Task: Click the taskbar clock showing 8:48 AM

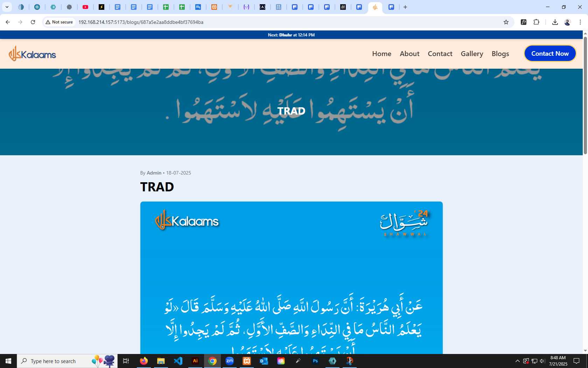Action: (558, 361)
